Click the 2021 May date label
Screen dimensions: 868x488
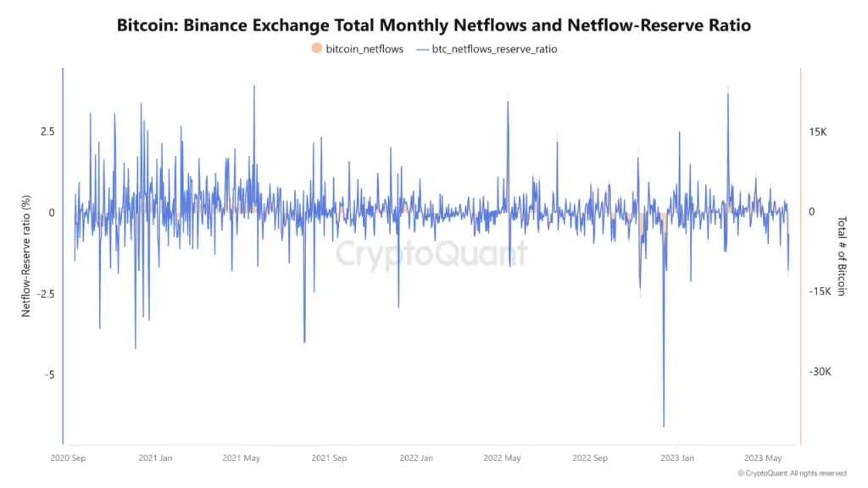tap(242, 457)
